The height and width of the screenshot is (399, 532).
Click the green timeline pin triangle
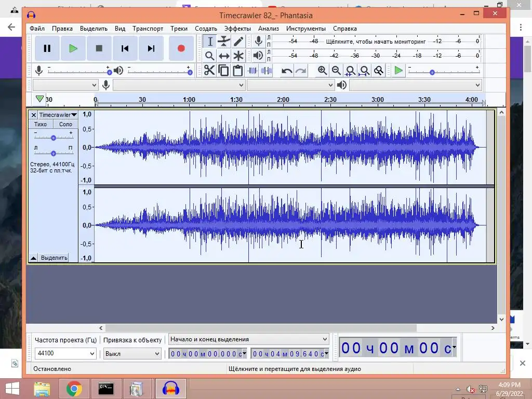tap(39, 99)
